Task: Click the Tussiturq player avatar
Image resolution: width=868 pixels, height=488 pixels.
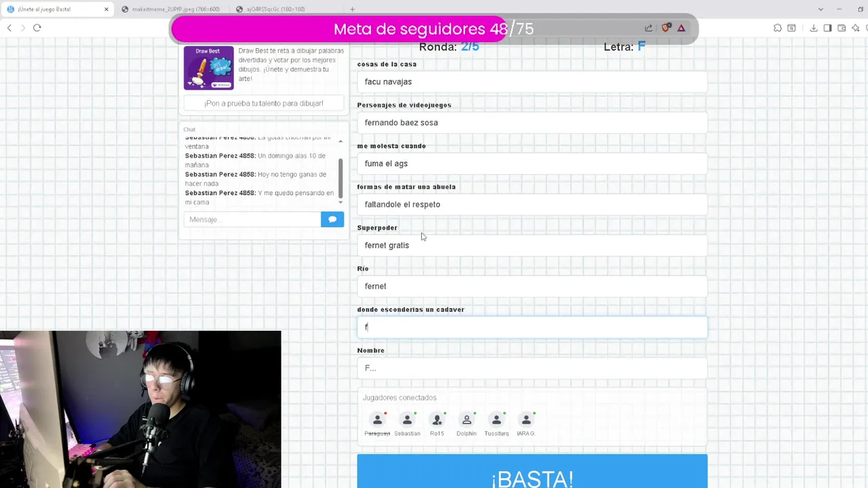Action: click(496, 420)
